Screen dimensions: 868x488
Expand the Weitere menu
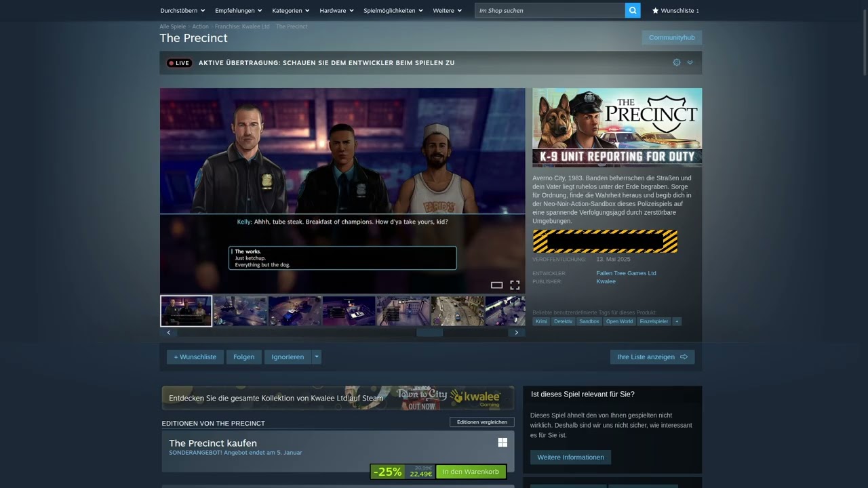[448, 11]
